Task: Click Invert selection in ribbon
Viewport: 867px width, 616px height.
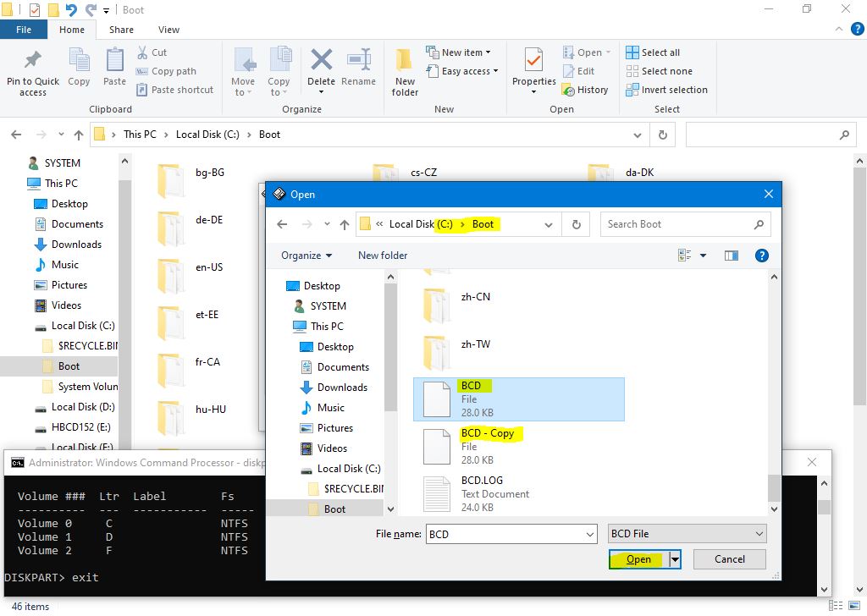Action: click(x=666, y=90)
